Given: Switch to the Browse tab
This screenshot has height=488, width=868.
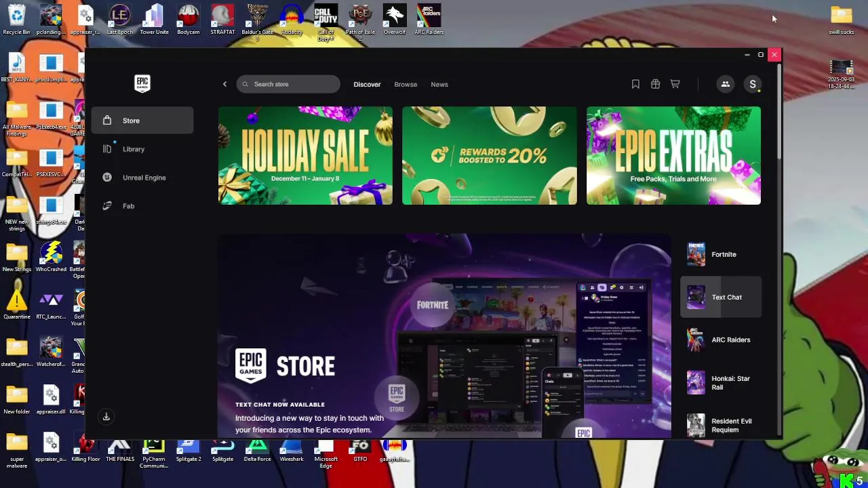Looking at the screenshot, I should (406, 84).
